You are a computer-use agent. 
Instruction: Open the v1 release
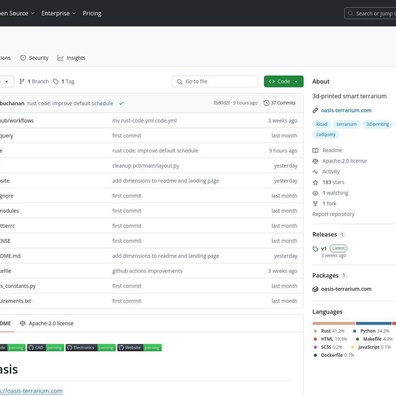(324, 249)
